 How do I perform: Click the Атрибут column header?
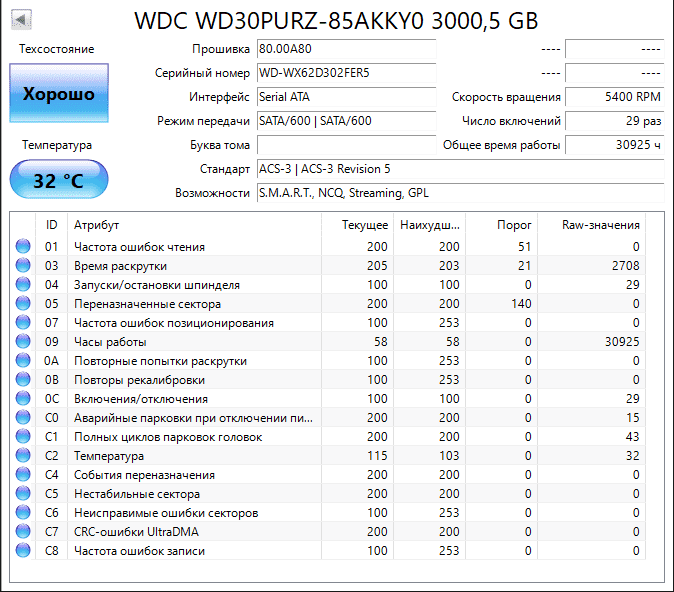click(x=194, y=225)
